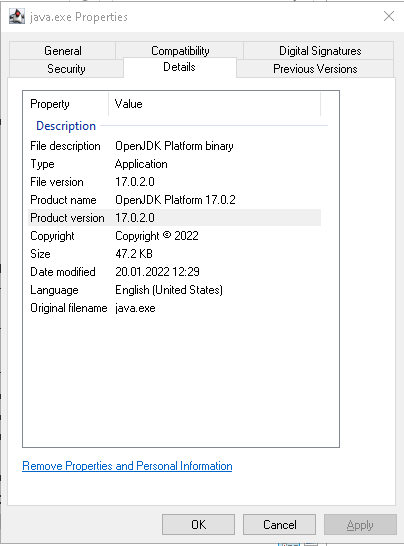Close the java.exe Properties dialog
The width and height of the screenshot is (404, 546).
coord(389,16)
